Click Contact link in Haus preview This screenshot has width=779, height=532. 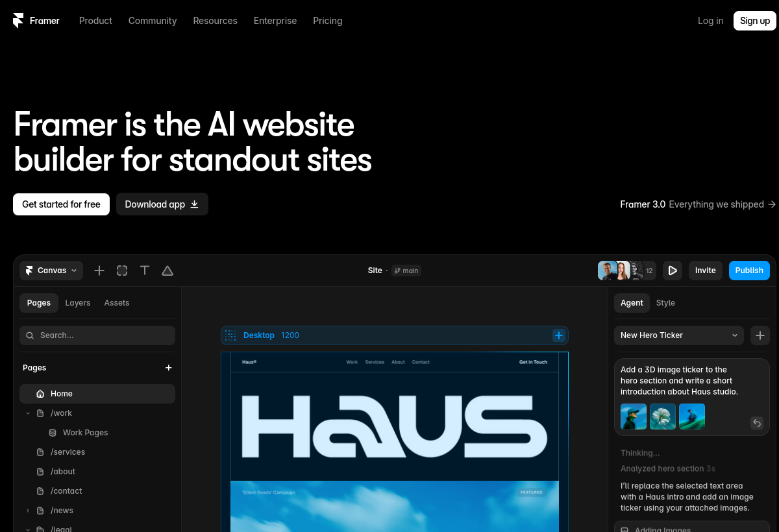tap(421, 362)
